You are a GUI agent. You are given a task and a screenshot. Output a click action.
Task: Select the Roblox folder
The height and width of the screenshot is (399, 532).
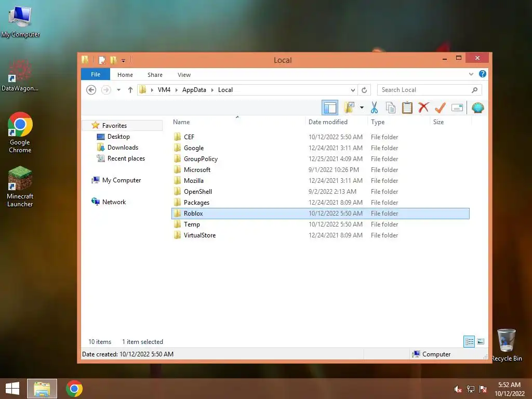coord(320,214)
